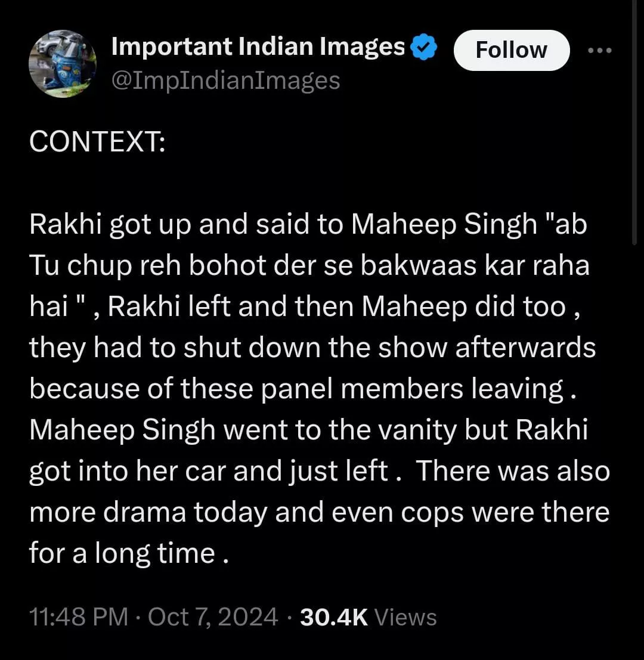
Task: Click the line "because of these panel members"
Action: pyautogui.click(x=303, y=389)
